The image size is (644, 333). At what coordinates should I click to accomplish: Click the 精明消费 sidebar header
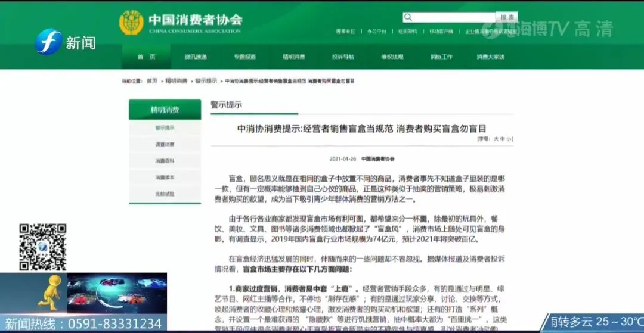165,110
